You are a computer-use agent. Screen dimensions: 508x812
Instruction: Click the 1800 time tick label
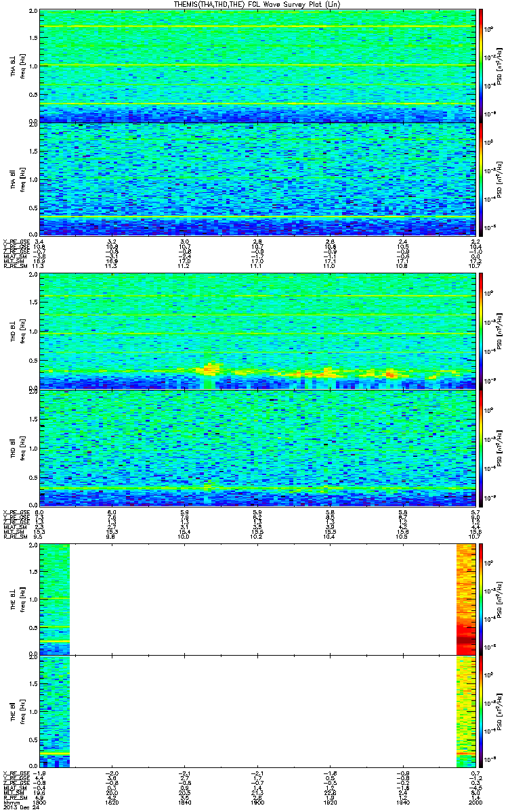(x=39, y=802)
